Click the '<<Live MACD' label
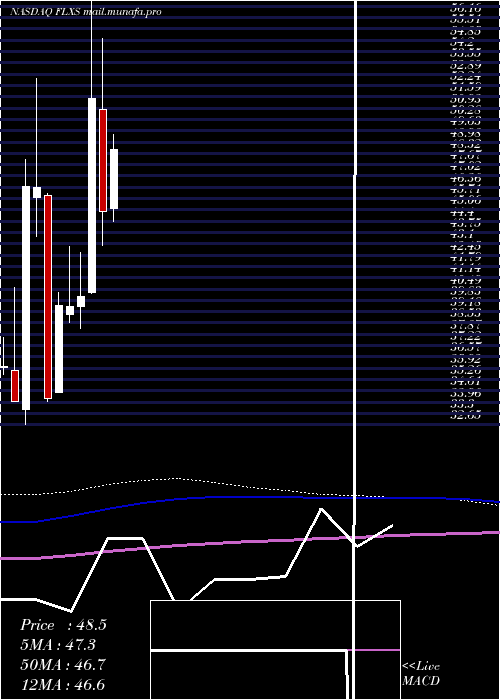The image size is (500, 700). click(x=421, y=674)
